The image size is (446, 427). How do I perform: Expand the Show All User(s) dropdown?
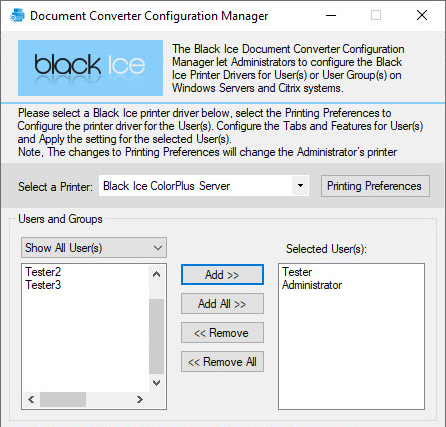pyautogui.click(x=94, y=248)
